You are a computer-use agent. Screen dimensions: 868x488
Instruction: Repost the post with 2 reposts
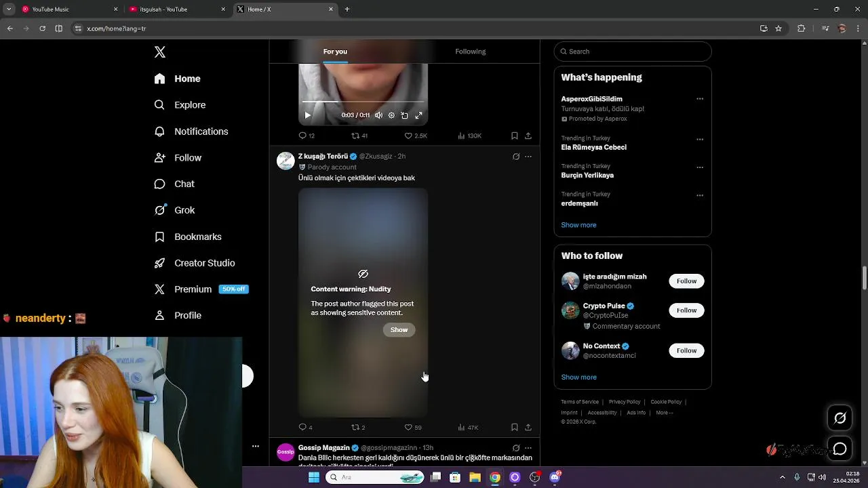(358, 427)
